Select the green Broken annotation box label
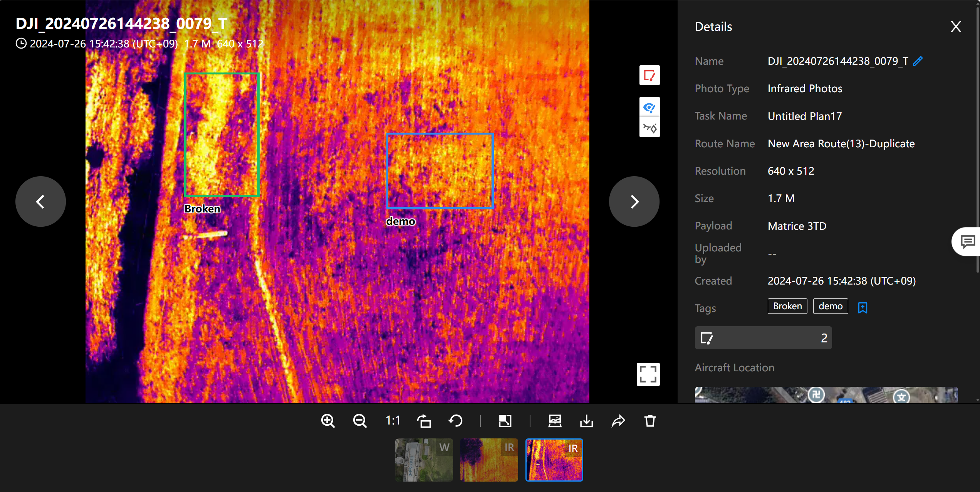The height and width of the screenshot is (492, 980). [202, 209]
